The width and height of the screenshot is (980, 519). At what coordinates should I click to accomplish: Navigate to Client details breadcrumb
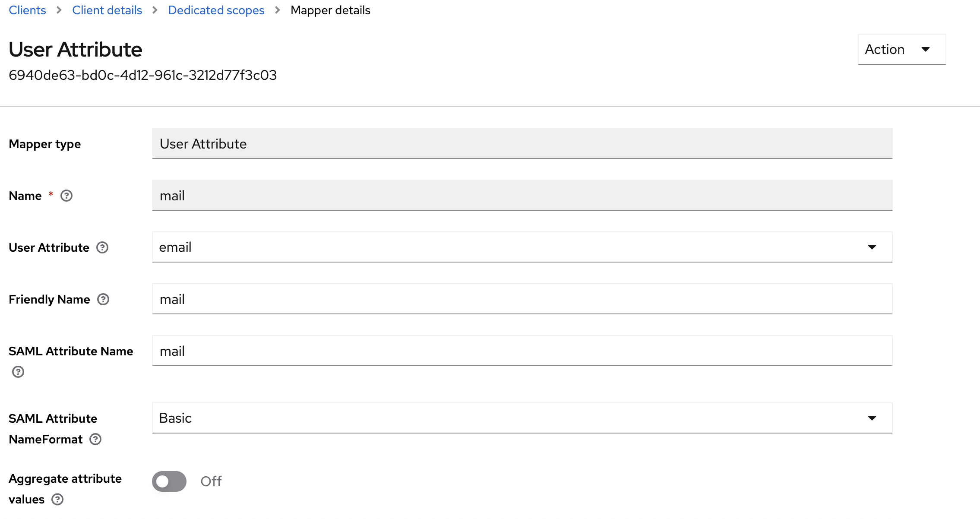tap(107, 10)
